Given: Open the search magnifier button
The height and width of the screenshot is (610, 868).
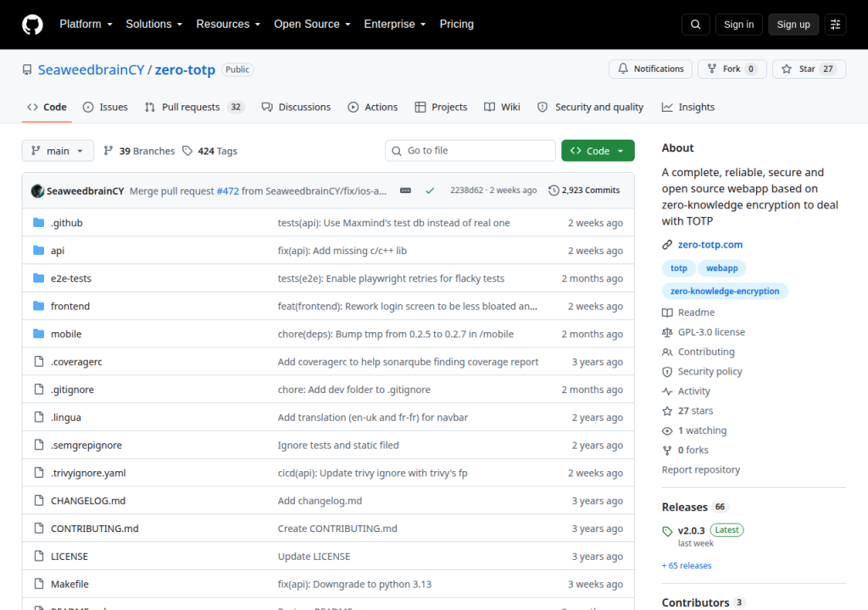Looking at the screenshot, I should [x=695, y=25].
